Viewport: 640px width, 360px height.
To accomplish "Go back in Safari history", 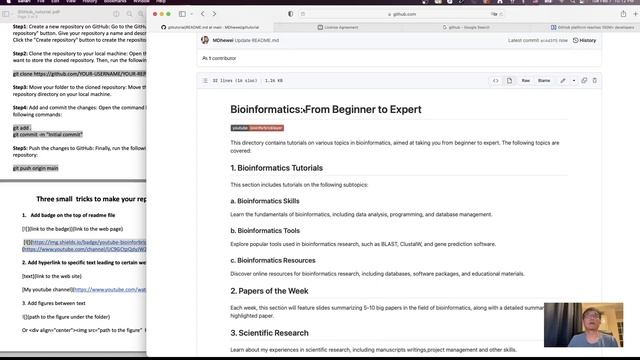I will pos(203,14).
